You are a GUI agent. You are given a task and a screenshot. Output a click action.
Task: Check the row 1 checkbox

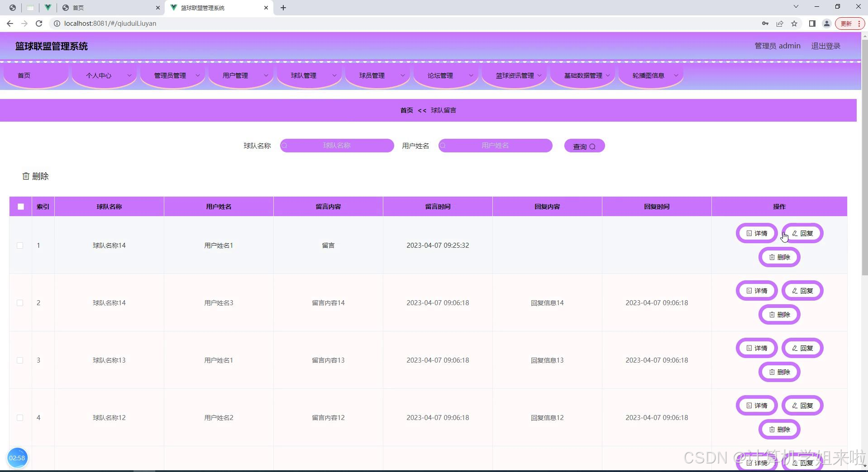[x=20, y=245]
